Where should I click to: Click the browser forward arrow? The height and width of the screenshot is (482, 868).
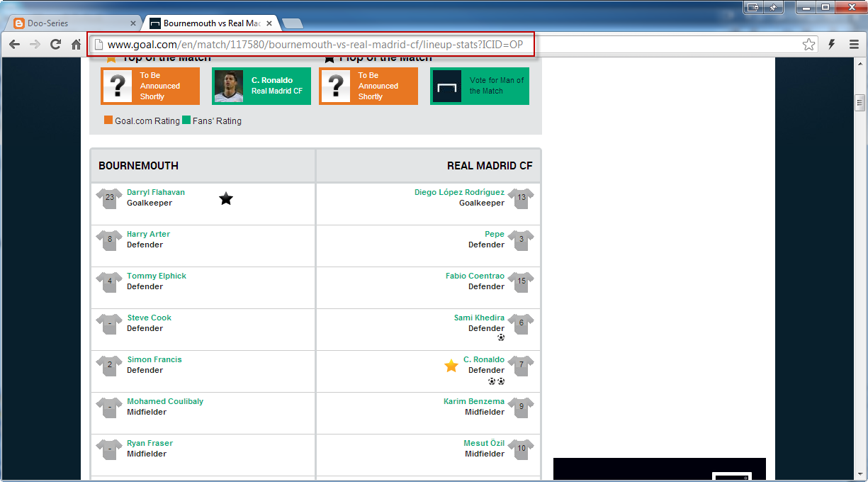pos(35,45)
